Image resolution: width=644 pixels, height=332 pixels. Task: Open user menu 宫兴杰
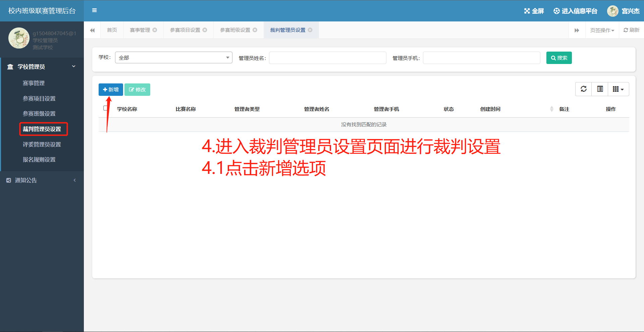tap(631, 11)
